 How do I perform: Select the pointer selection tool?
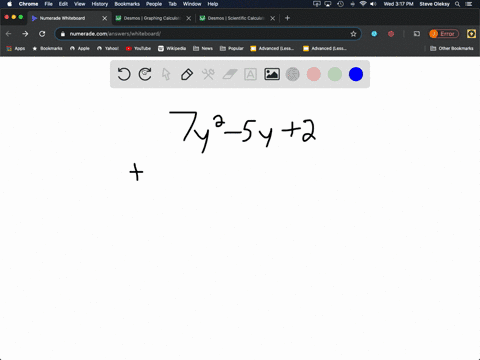166,74
